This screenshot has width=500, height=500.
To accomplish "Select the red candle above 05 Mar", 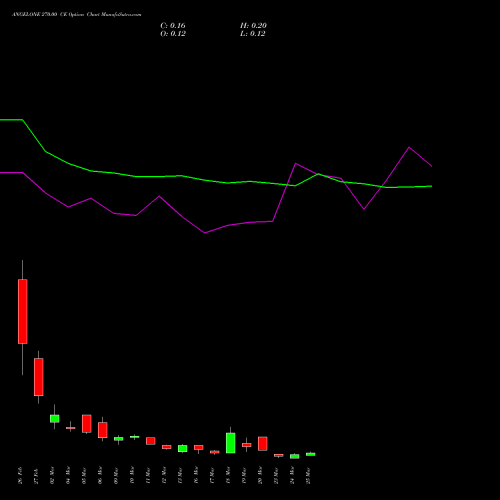I will [87, 424].
